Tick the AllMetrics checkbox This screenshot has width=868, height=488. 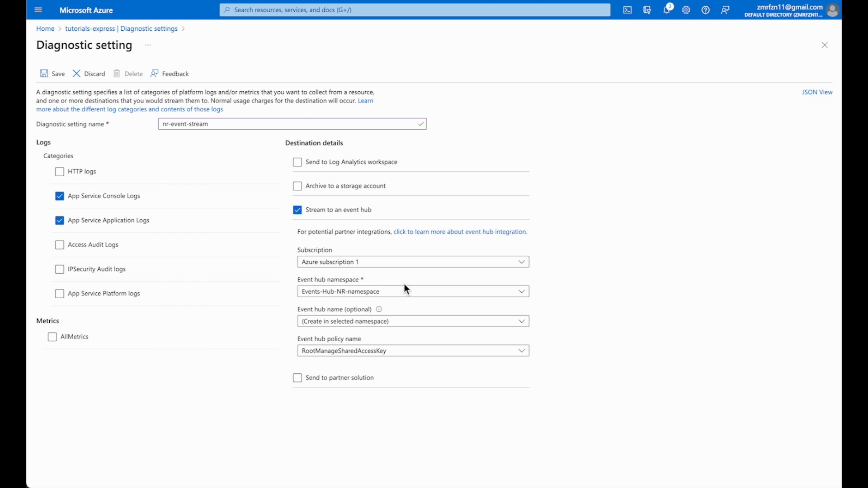(x=52, y=337)
